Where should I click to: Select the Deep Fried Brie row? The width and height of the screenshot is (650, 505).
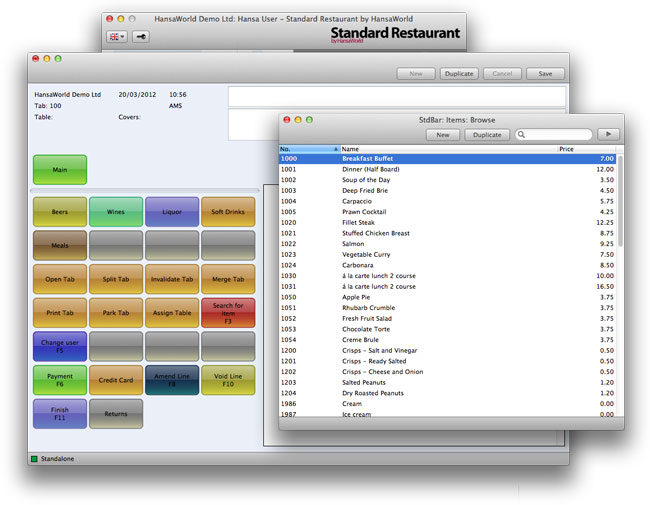[448, 190]
